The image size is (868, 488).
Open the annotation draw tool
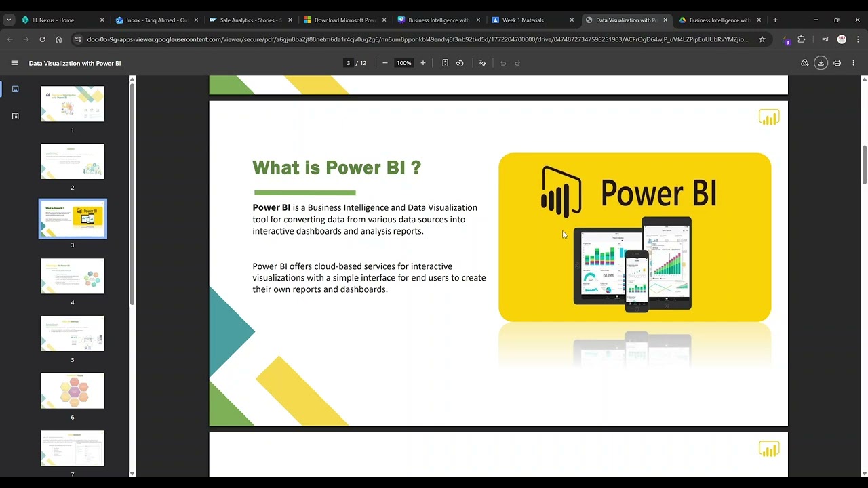click(483, 63)
